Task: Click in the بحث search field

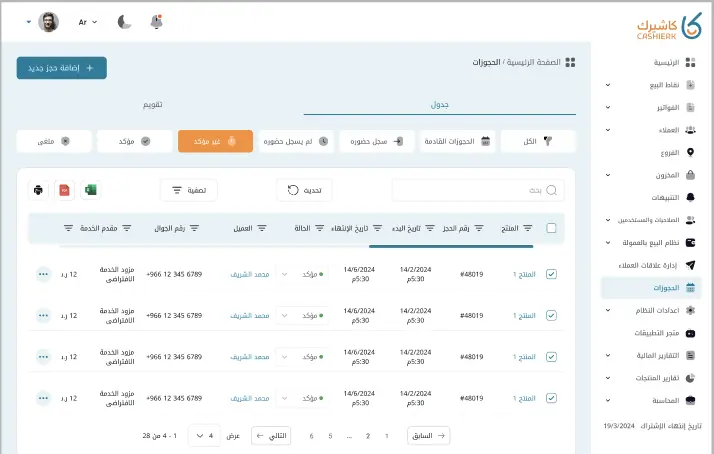Action: pyautogui.click(x=478, y=190)
